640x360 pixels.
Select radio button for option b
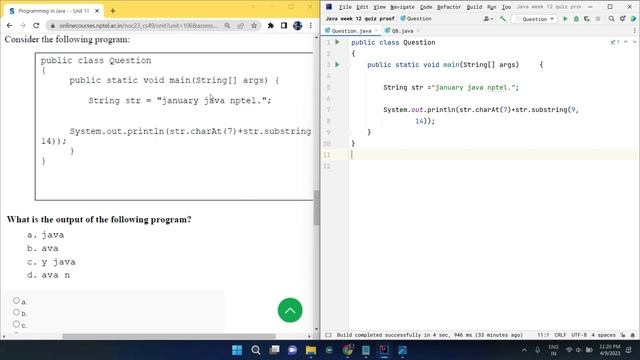pos(16,312)
